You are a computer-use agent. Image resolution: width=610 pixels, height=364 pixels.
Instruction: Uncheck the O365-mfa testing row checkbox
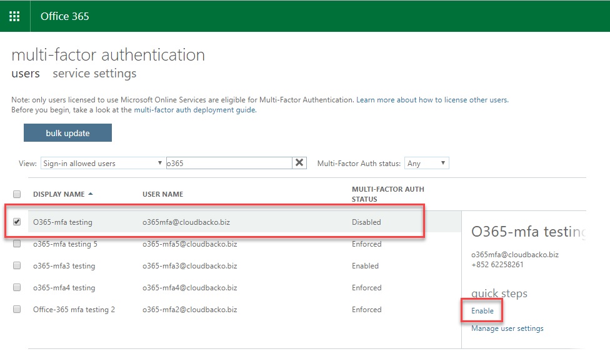point(17,222)
